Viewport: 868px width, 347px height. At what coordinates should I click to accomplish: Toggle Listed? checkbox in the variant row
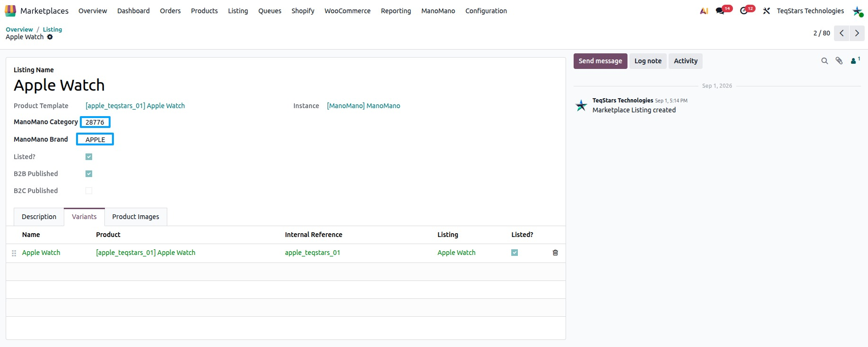coord(515,253)
